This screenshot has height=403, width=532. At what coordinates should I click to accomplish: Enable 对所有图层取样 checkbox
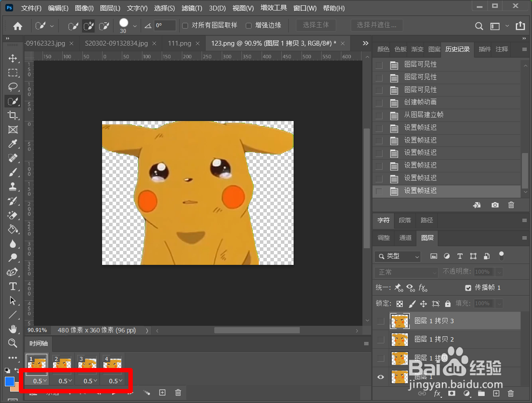click(185, 25)
